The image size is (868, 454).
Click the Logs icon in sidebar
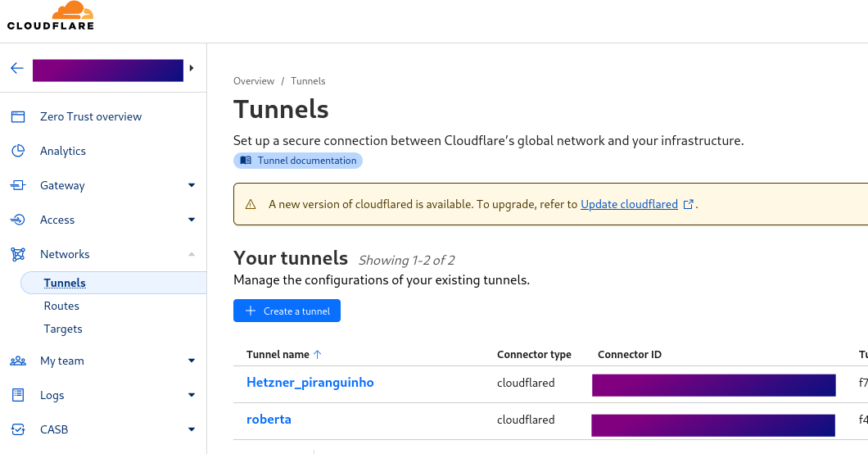point(18,395)
